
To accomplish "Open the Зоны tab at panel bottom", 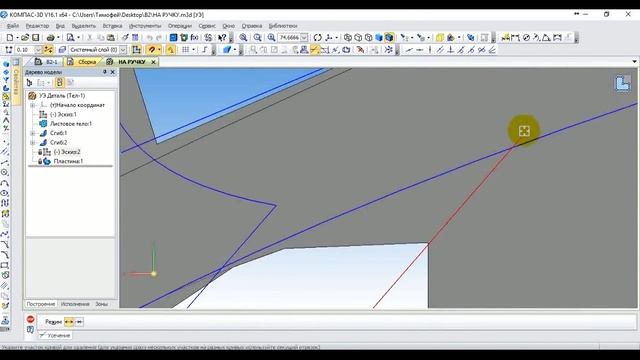I will 101,304.
